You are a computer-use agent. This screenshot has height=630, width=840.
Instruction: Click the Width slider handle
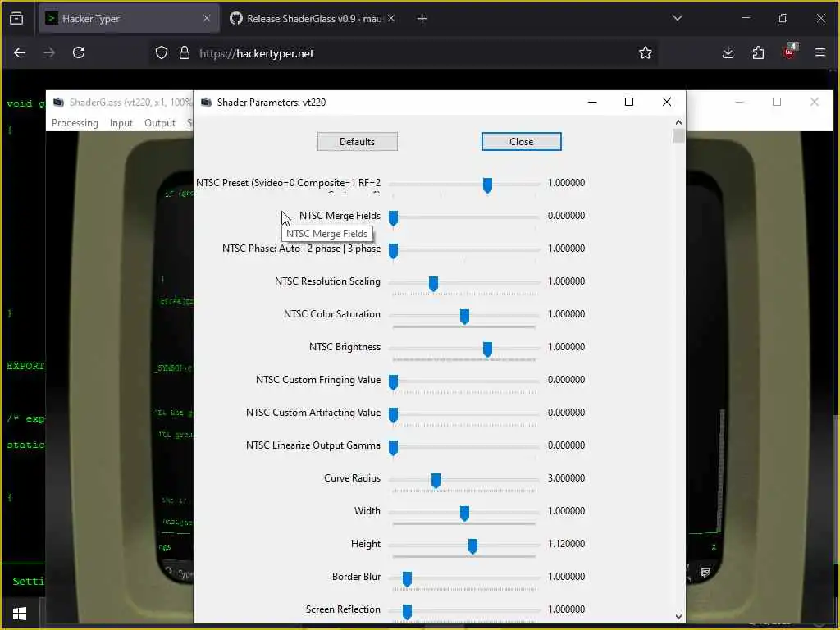coord(464,514)
